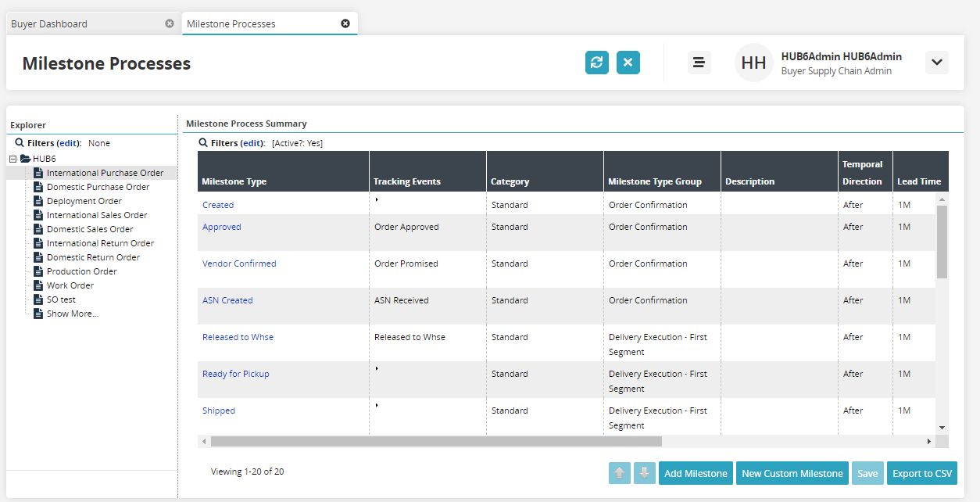Viewport: 980px width, 502px height.
Task: Edit the Milestone Process Summary filters
Action: pos(252,143)
